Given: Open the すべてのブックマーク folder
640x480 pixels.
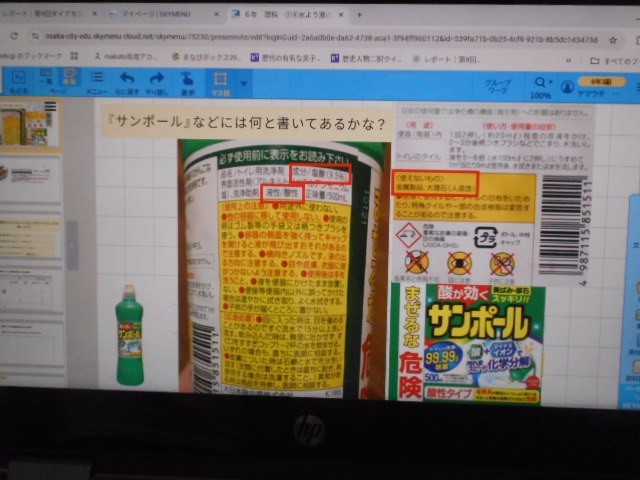Looking at the screenshot, I should (615, 61).
